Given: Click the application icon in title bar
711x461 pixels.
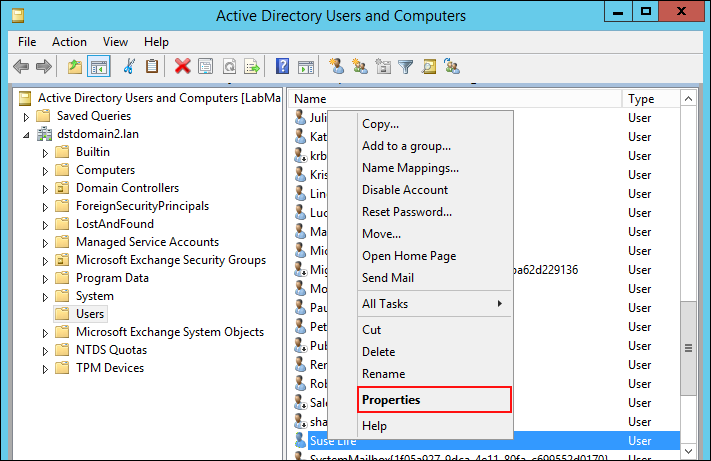Looking at the screenshot, I should tap(18, 16).
